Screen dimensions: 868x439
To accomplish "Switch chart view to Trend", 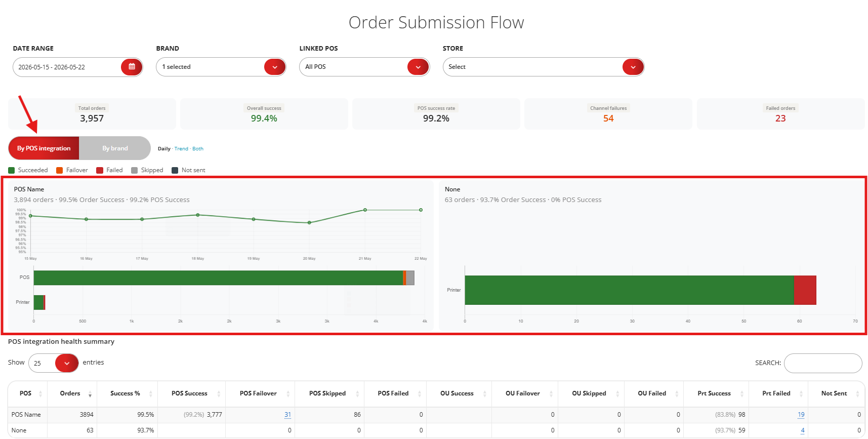I will 181,149.
